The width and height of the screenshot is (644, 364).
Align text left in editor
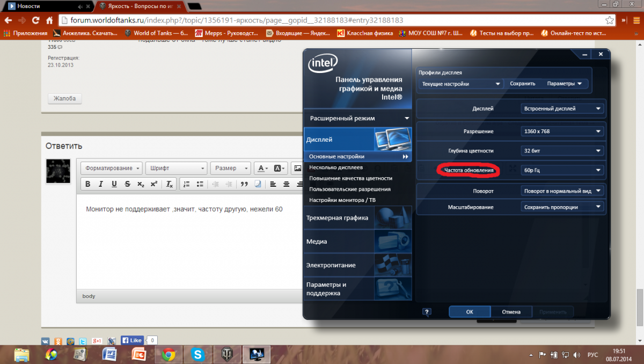(x=273, y=184)
